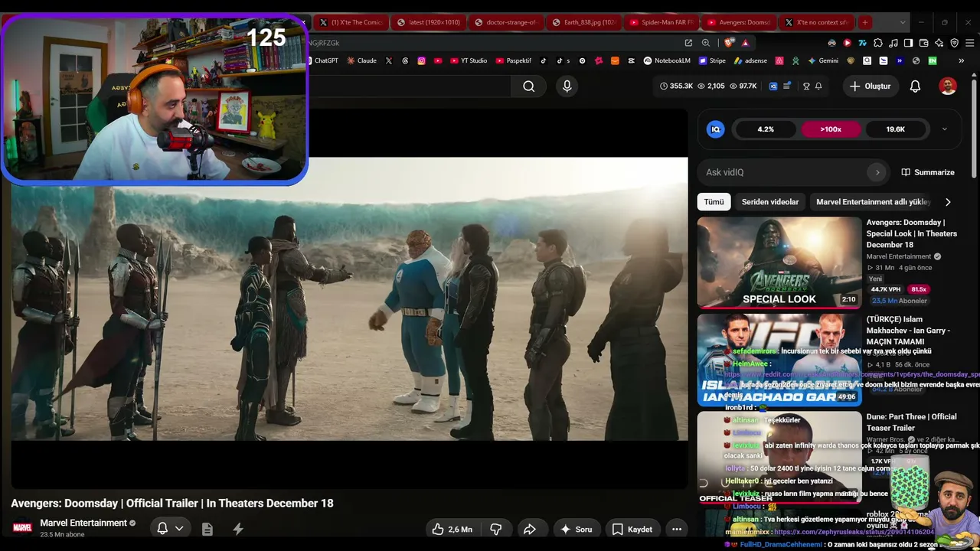980x551 pixels.
Task: Open the Paspektif bookmark
Action: [x=514, y=60]
